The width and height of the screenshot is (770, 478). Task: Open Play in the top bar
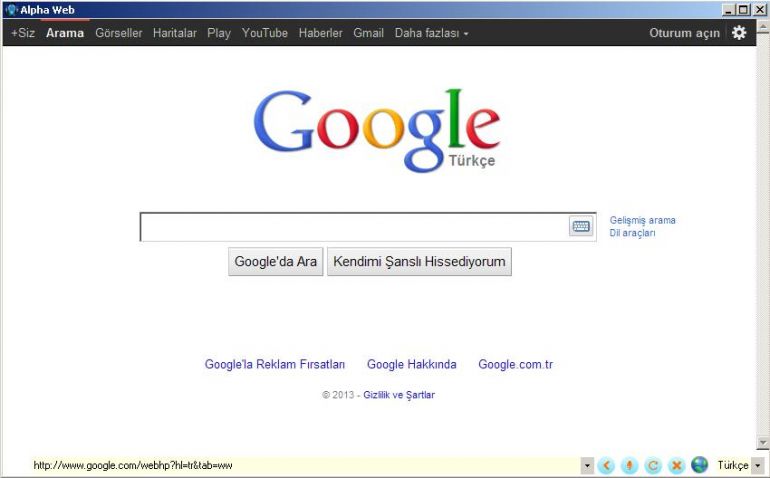click(x=219, y=33)
